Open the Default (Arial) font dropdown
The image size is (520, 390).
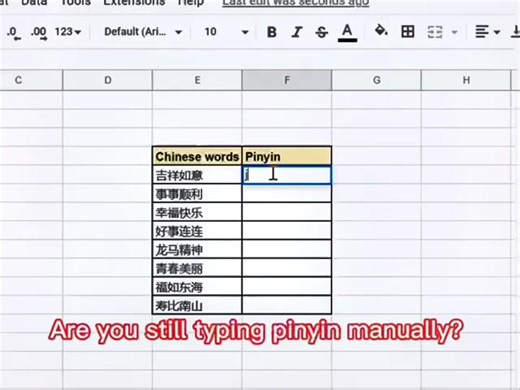pos(143,32)
